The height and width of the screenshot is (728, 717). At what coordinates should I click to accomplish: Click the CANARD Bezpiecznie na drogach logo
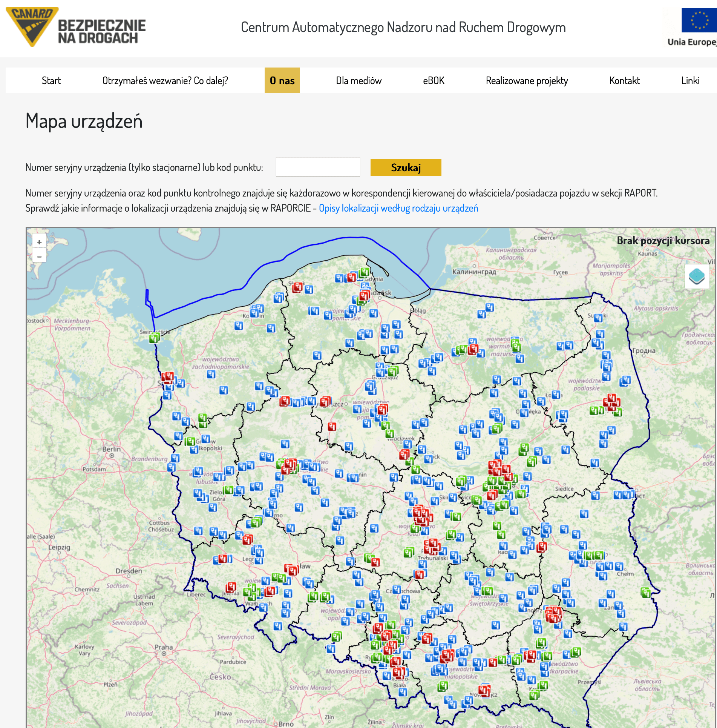pos(76,27)
